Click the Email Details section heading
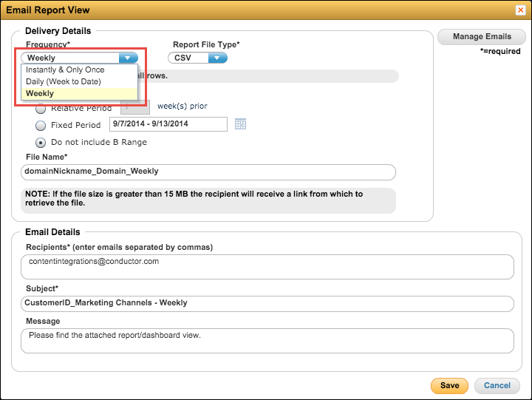 52,232
